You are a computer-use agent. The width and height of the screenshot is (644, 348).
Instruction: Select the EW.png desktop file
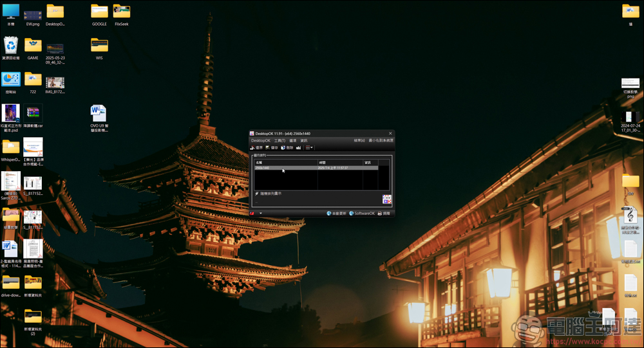coord(33,18)
